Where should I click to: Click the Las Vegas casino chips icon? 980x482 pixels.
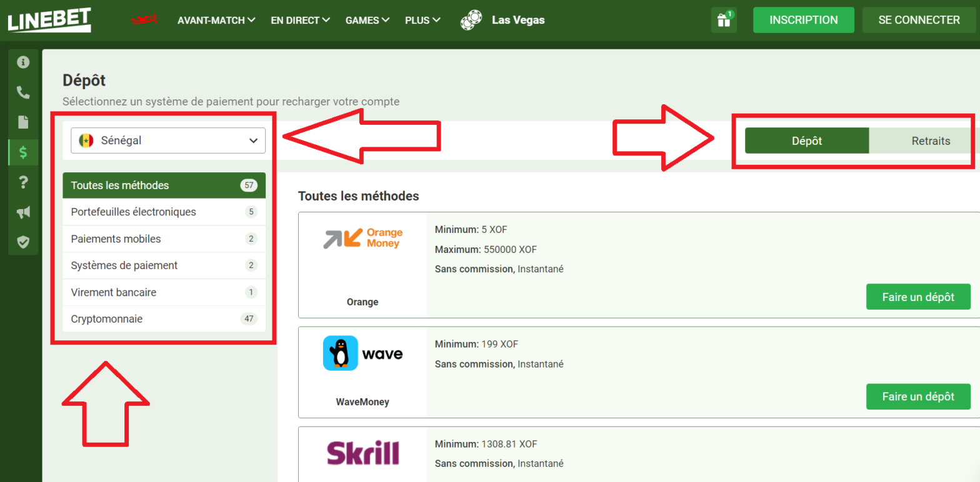[x=471, y=20]
